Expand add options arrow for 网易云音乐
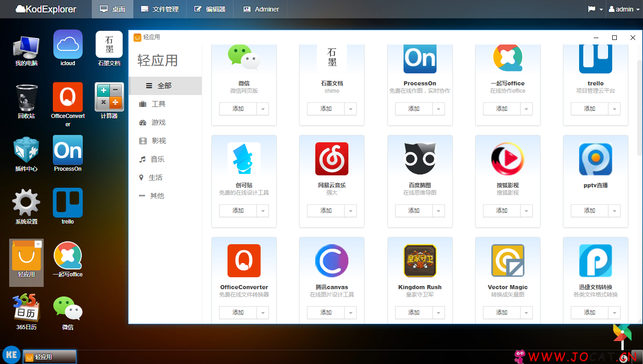Image resolution: width=643 pixels, height=364 pixels. (351, 211)
